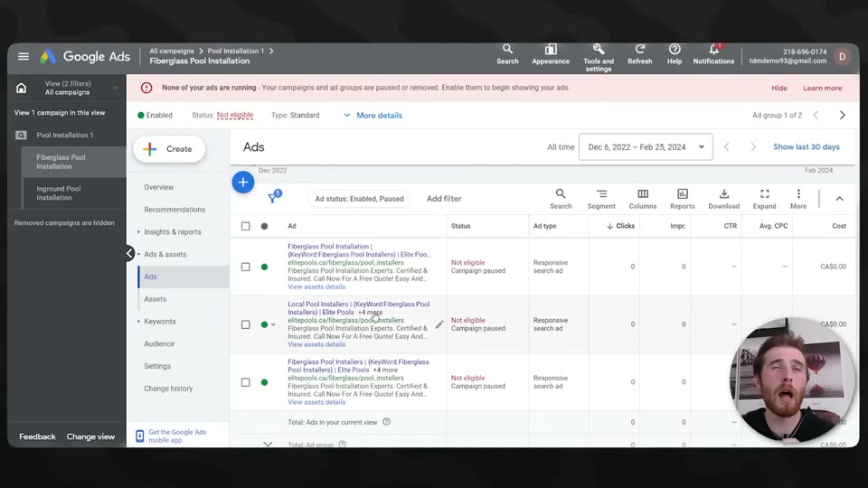Open View assets details for Fiberglass Pool Installation ad
Viewport: 868px width, 488px height.
[x=316, y=286]
